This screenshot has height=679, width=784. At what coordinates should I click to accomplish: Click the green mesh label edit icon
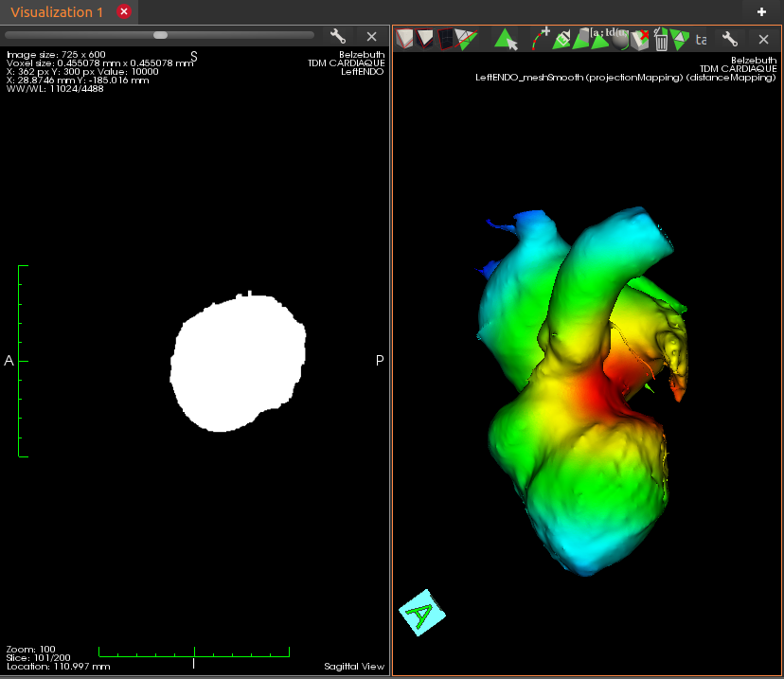(561, 40)
